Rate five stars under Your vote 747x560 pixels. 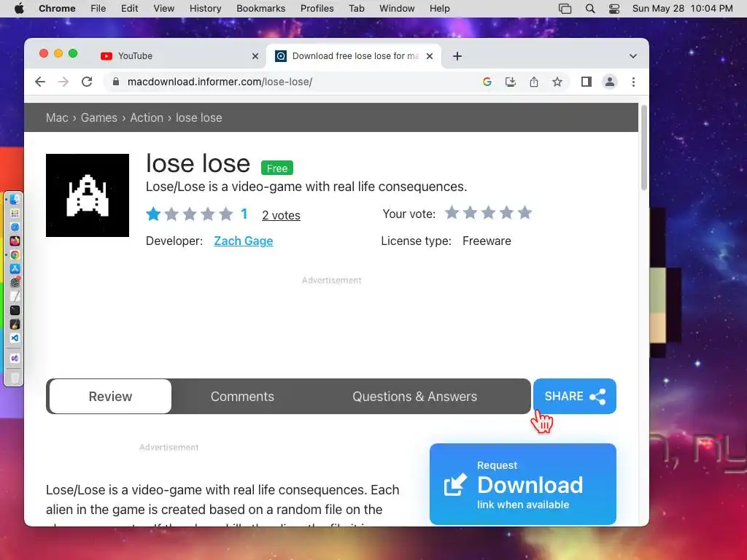[525, 213]
